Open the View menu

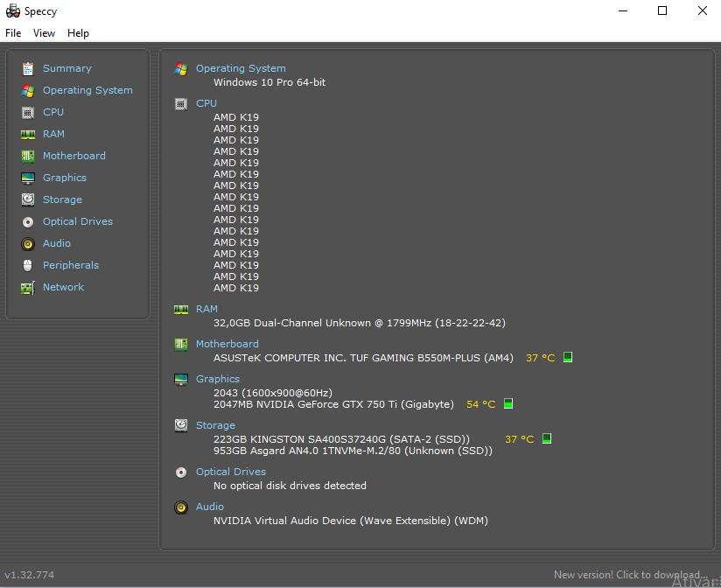pyautogui.click(x=44, y=33)
